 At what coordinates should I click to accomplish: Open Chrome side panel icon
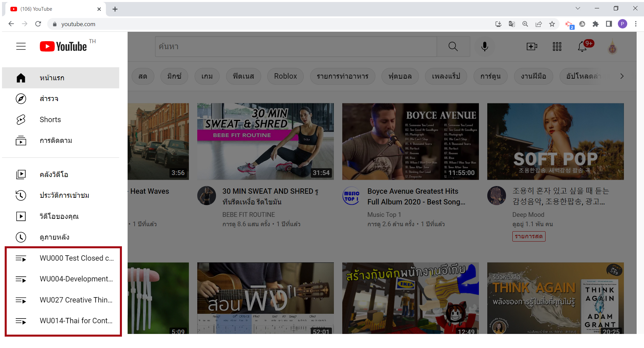point(609,24)
